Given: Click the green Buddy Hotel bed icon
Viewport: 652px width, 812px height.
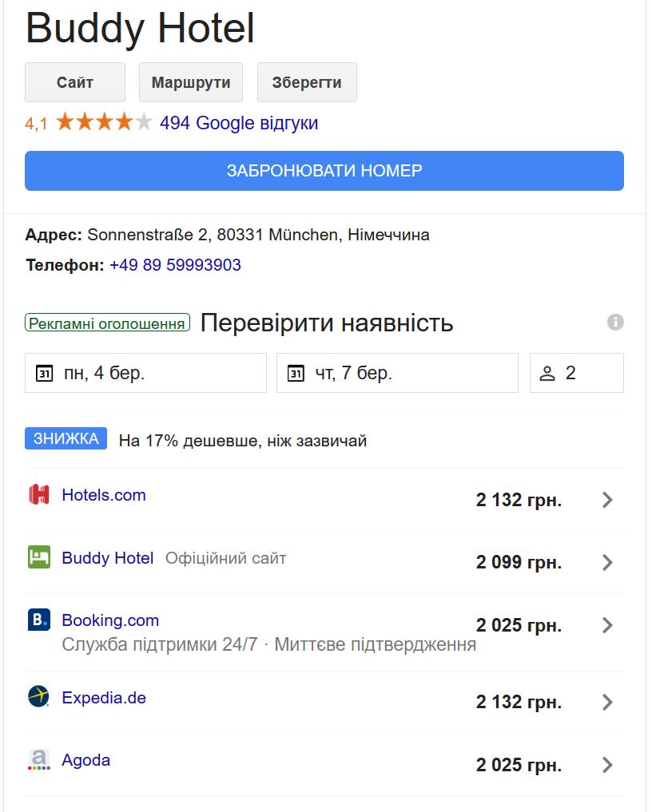Looking at the screenshot, I should coord(38,557).
